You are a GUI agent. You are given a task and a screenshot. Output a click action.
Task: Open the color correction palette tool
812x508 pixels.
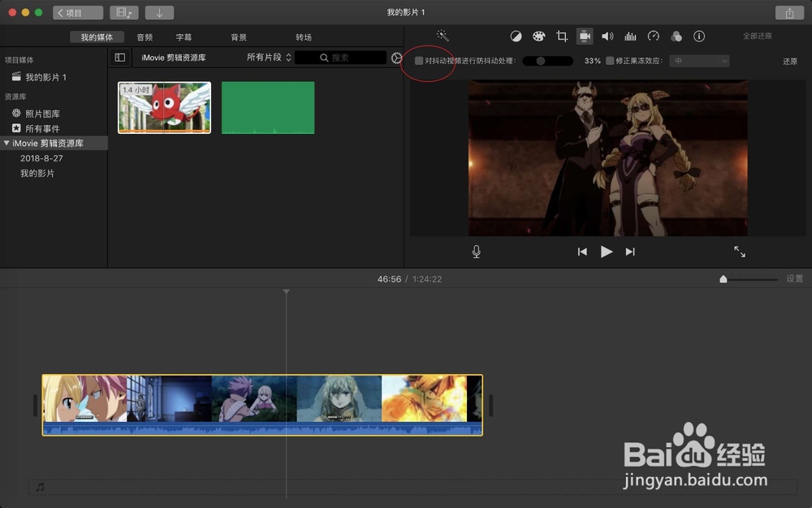pos(538,37)
